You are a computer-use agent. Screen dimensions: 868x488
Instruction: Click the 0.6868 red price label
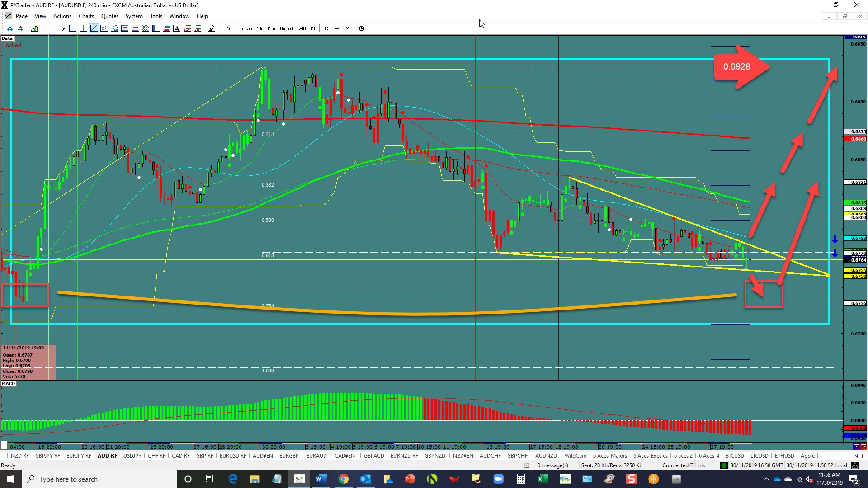pyautogui.click(x=855, y=139)
